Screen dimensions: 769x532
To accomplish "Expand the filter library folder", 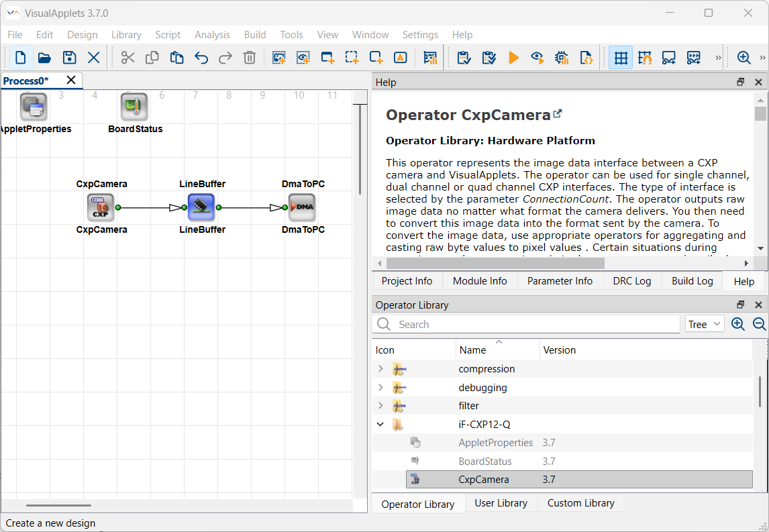I will 380,405.
